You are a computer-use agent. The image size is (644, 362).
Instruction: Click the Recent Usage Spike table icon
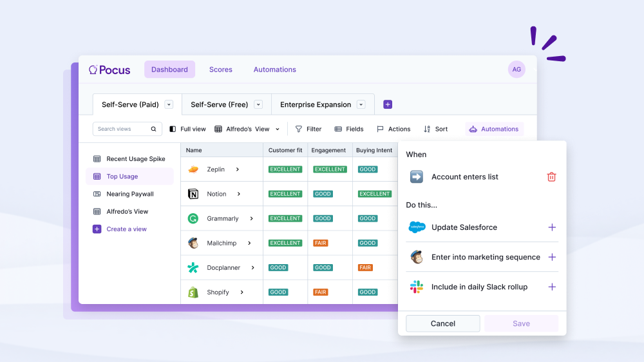coord(97,159)
